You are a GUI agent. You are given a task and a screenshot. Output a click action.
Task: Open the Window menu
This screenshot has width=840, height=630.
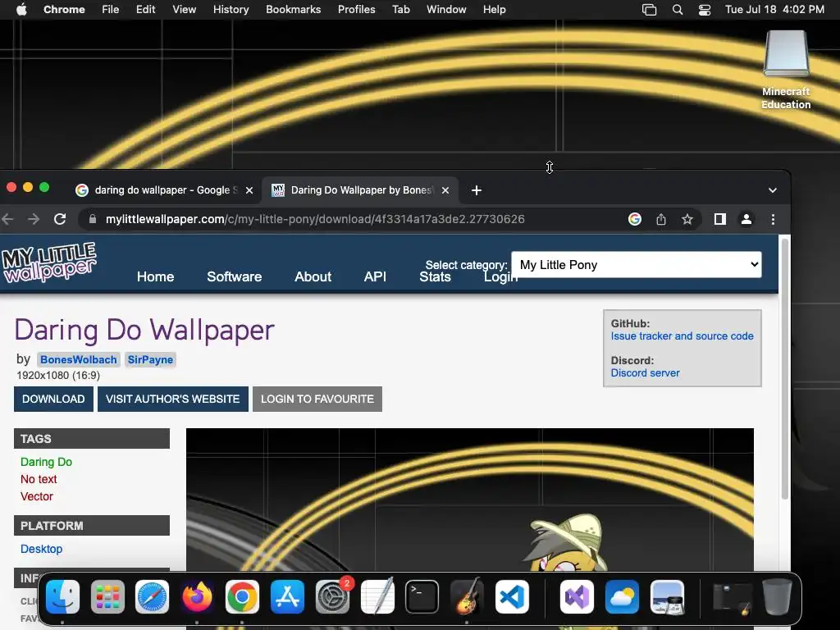[446, 10]
